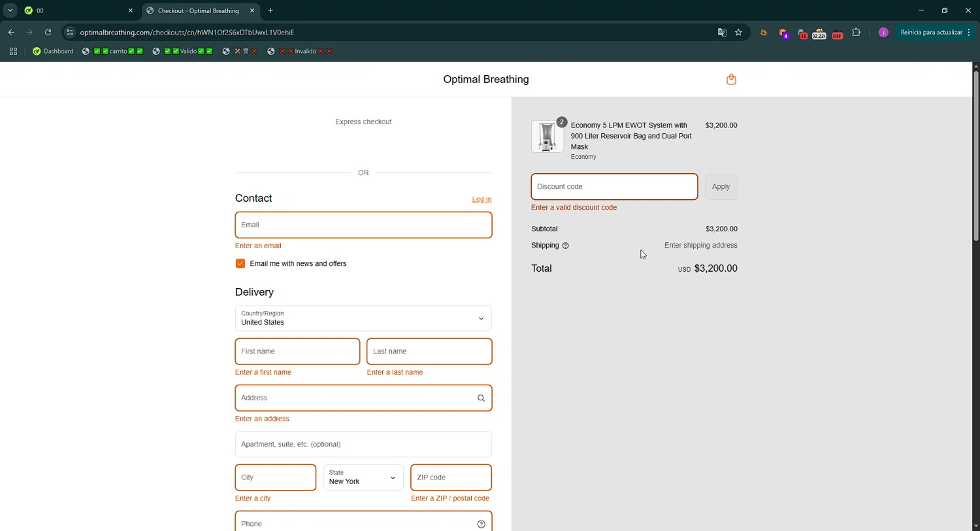Open the phone field help icon
980x531 pixels.
tap(481, 524)
